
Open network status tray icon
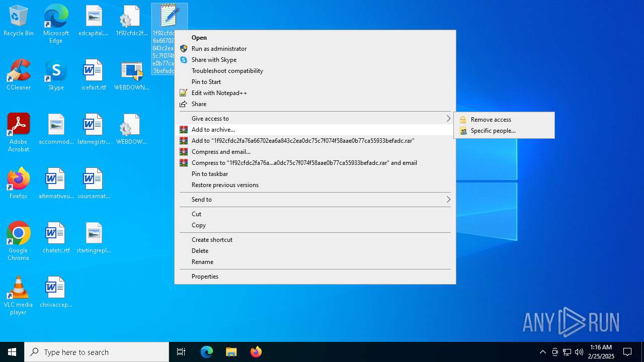pyautogui.click(x=567, y=352)
